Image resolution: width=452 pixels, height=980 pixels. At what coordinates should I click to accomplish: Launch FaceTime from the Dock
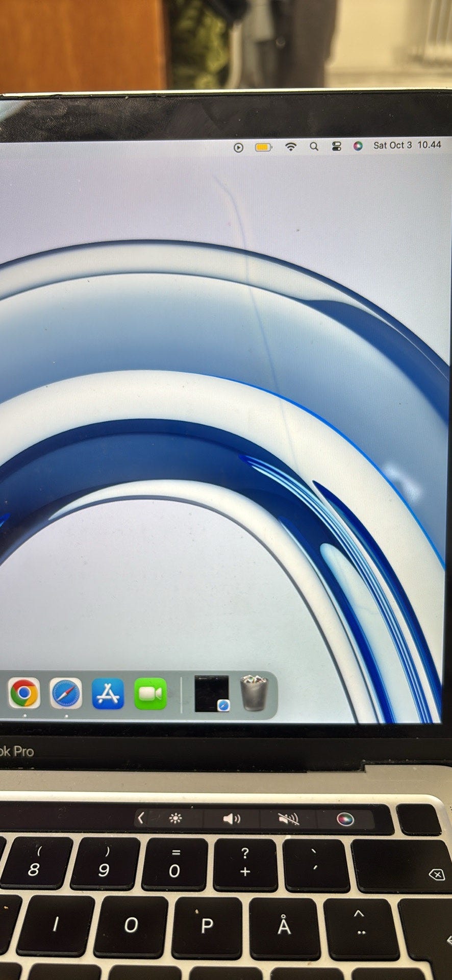pos(150,693)
